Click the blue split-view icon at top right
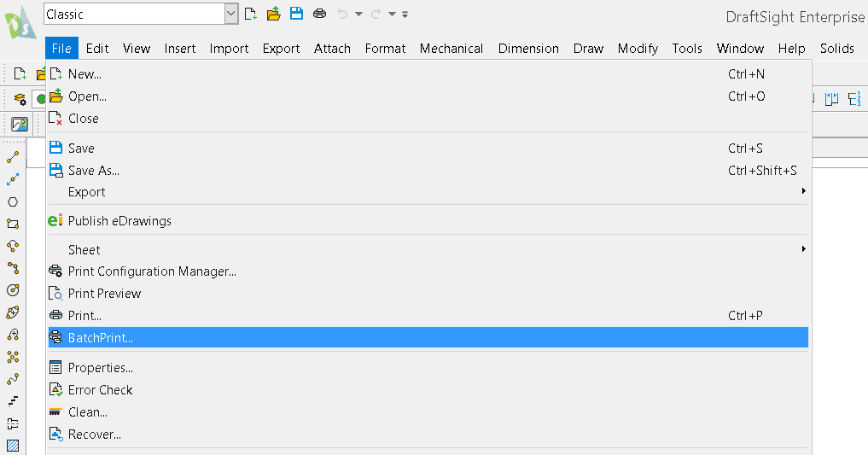 coord(831,99)
